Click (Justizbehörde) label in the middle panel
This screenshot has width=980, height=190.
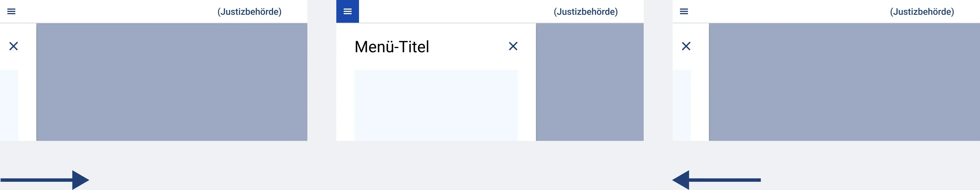point(586,12)
